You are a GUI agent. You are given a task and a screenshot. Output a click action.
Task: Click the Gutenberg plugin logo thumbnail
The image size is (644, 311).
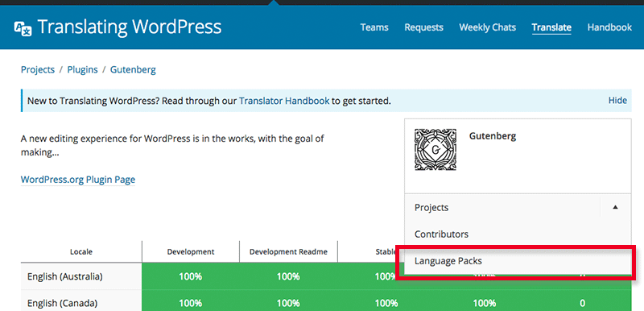(x=435, y=150)
